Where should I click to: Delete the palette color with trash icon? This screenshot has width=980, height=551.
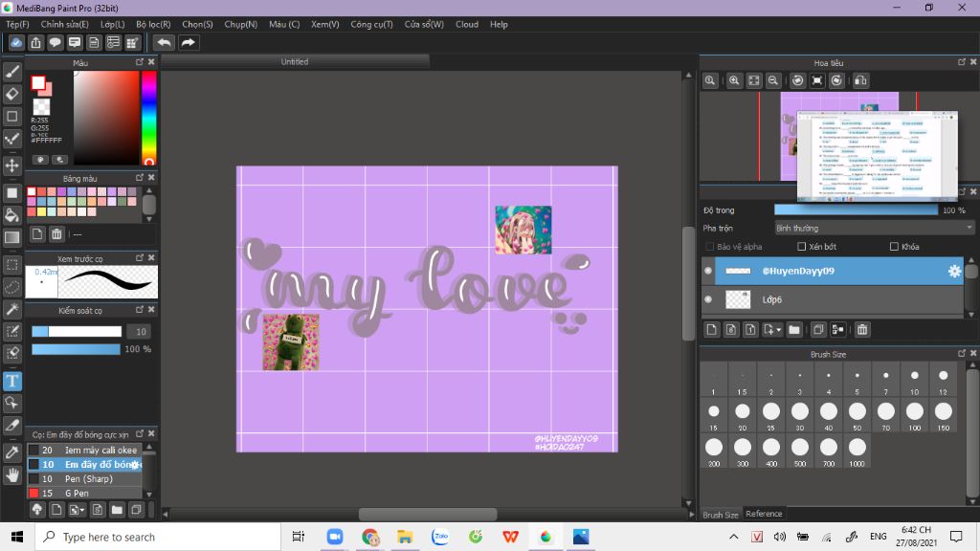point(56,234)
